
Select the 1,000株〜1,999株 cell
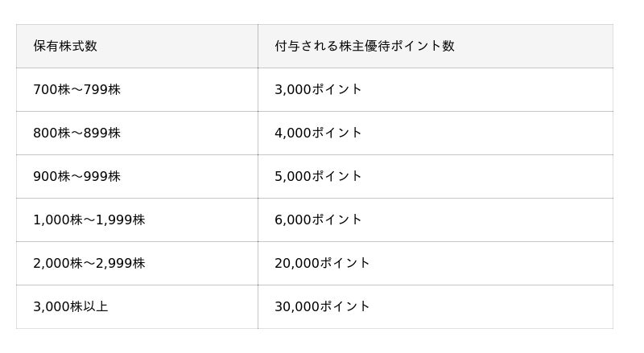(x=89, y=220)
